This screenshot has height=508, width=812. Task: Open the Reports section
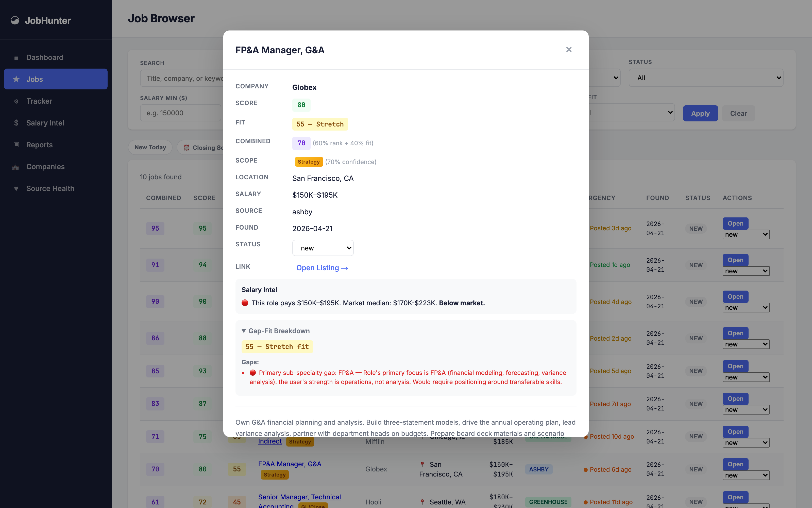(56, 145)
